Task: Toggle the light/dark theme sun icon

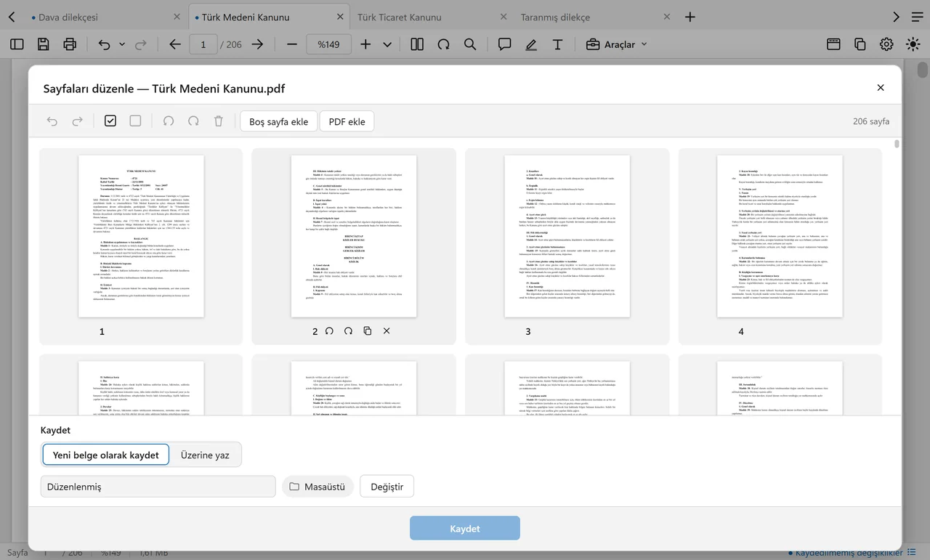Action: (x=913, y=44)
